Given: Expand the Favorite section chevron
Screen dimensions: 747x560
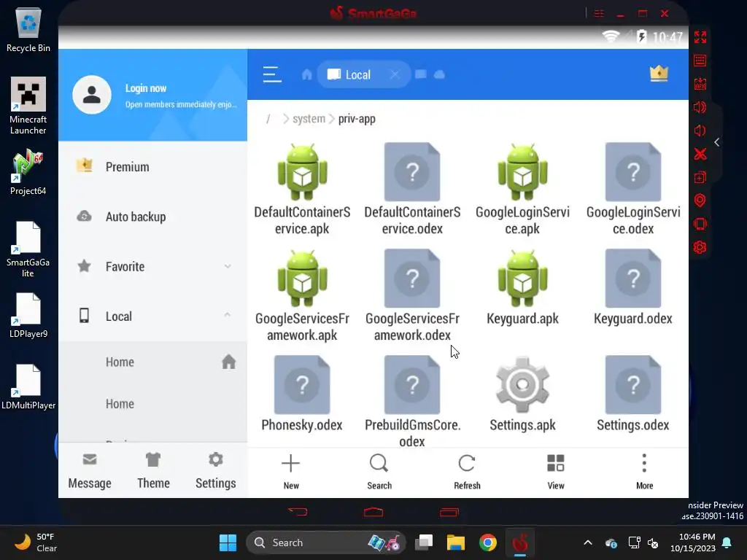Looking at the screenshot, I should click(228, 266).
